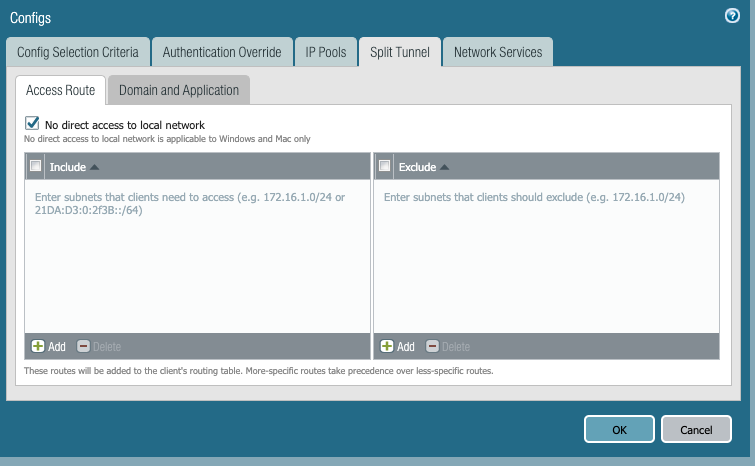The image size is (755, 466).
Task: Go to the IP Pools tab
Action: 325,52
